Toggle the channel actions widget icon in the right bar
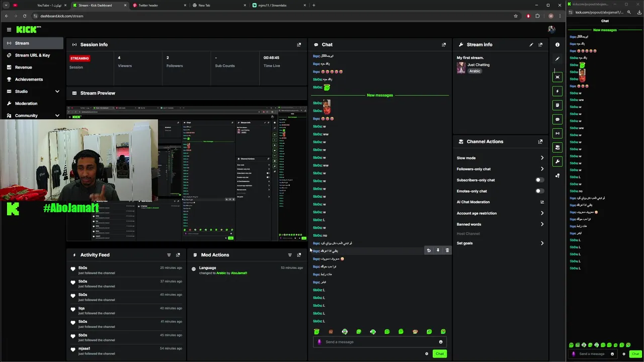 [557, 147]
